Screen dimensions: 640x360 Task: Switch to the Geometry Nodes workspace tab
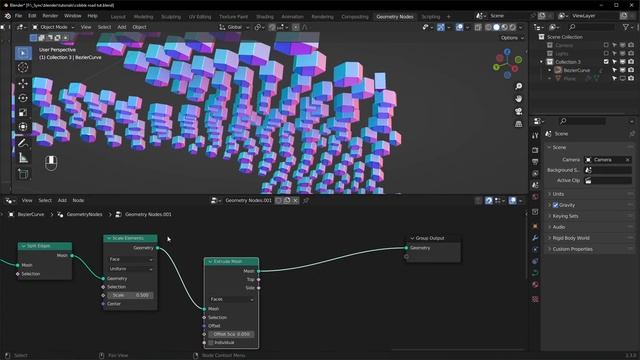395,17
